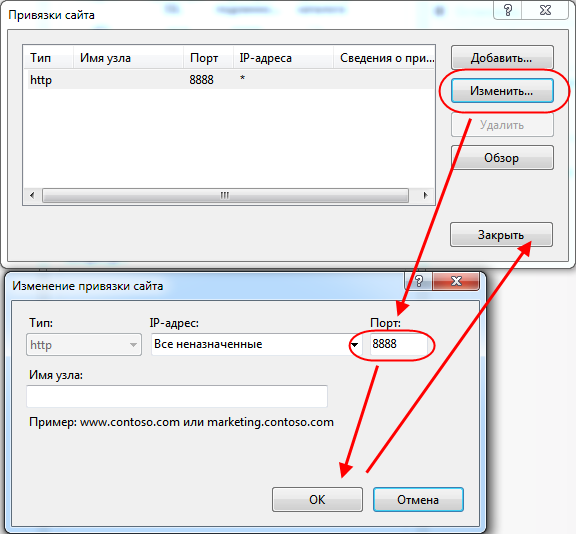
Task: Cancel editing with Отмена button
Action: click(418, 499)
